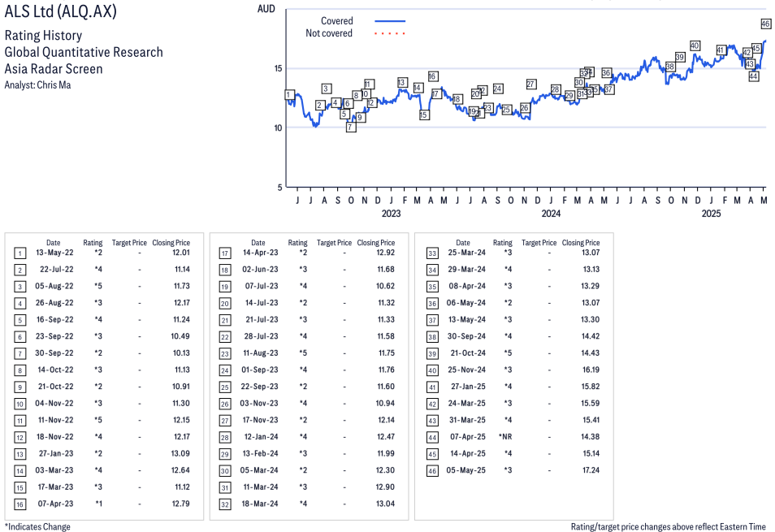
Task: Click the Analyst: Chris Ma line
Action: pyautogui.click(x=37, y=85)
